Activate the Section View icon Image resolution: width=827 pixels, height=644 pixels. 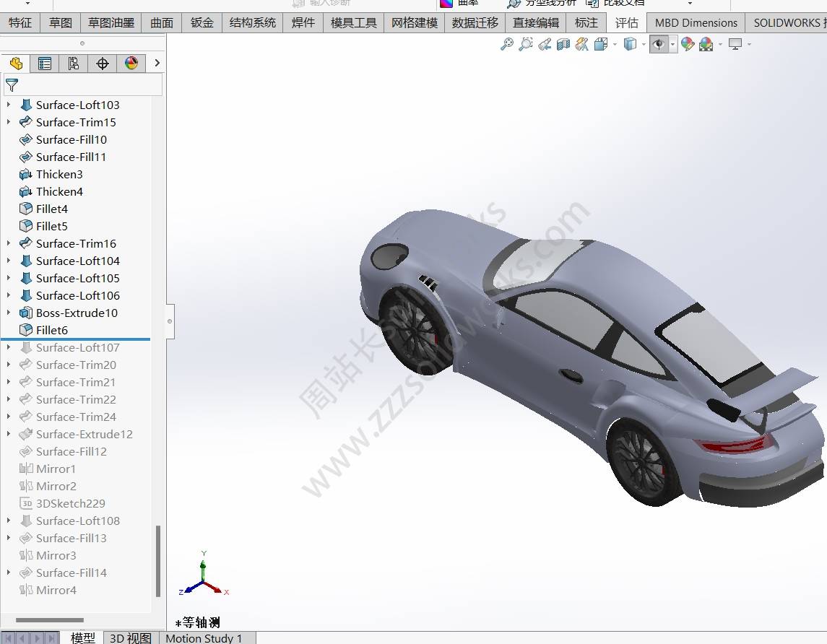[563, 45]
